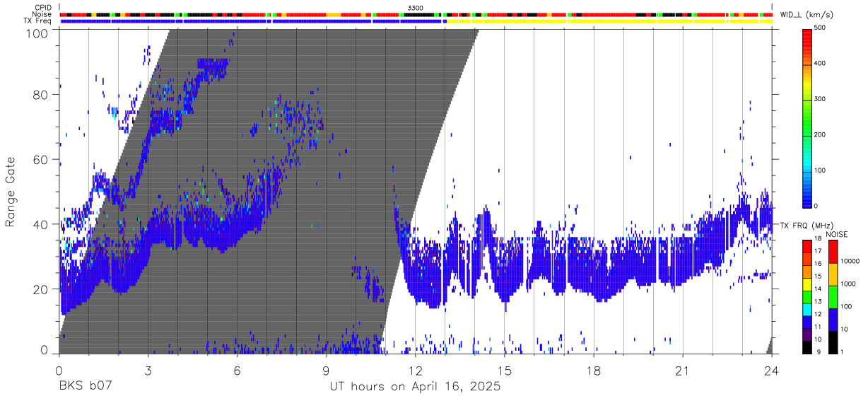The height and width of the screenshot is (401, 868).
Task: Click the green 100 segment of NOISE bar
Action: click(x=833, y=296)
